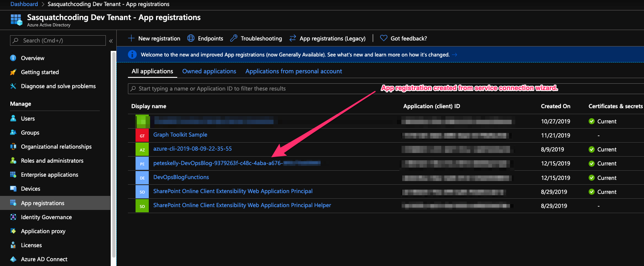Click the Identity Governance icon

pyautogui.click(x=13, y=217)
